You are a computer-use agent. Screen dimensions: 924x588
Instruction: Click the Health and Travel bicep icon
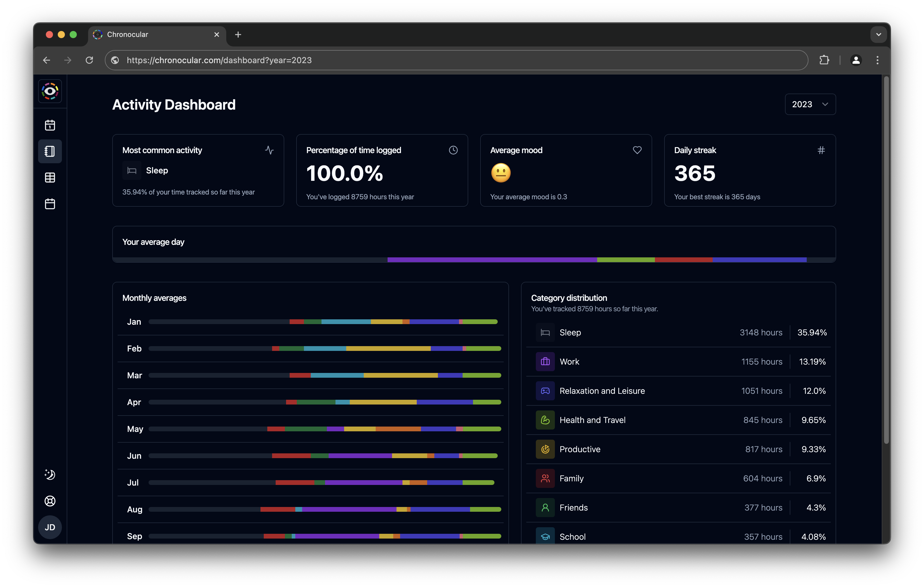[x=545, y=420]
